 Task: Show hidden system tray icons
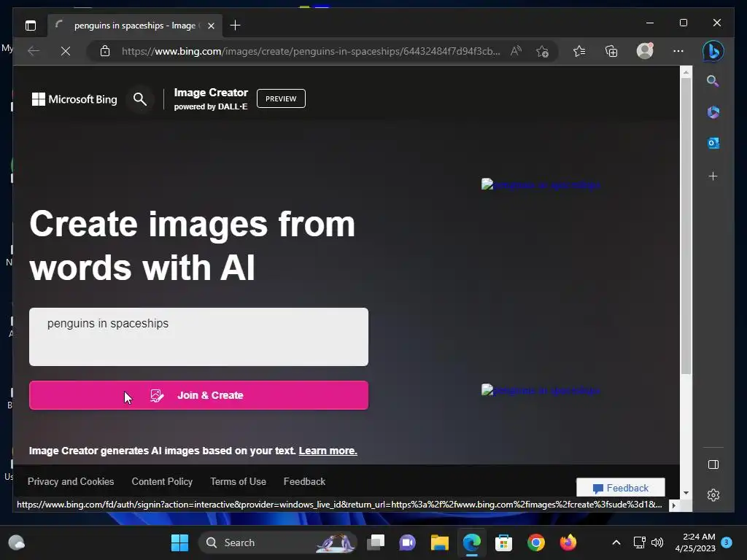click(x=616, y=542)
